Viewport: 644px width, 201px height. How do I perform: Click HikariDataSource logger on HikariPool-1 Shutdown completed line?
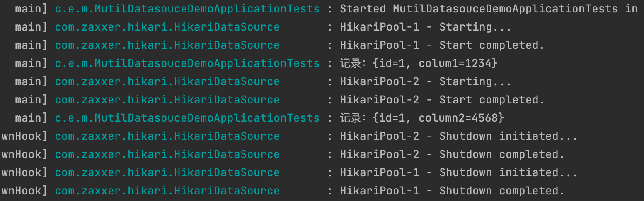[x=167, y=191]
